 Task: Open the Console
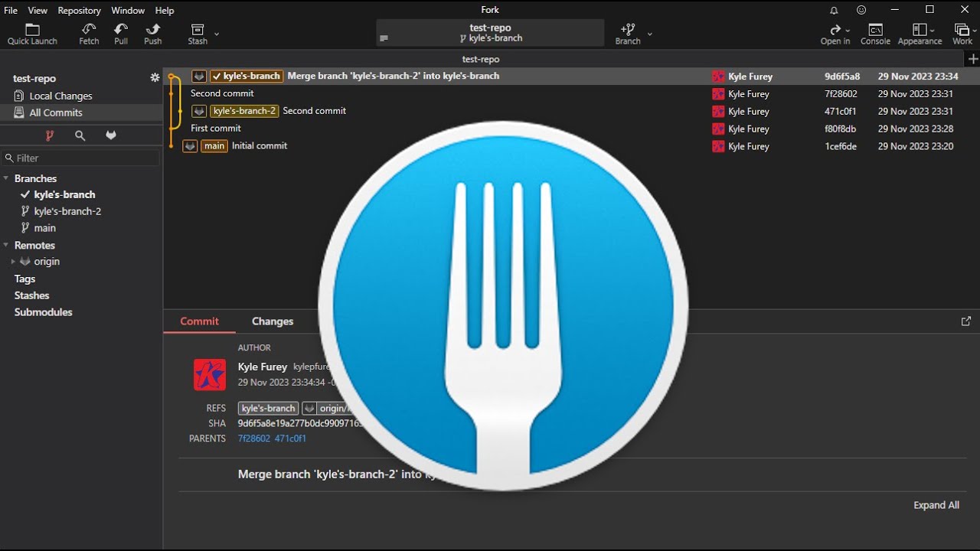tap(875, 34)
